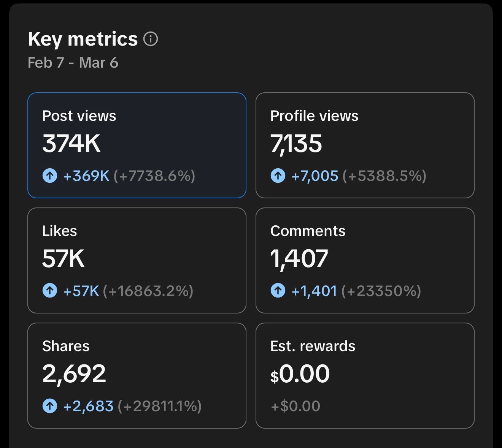Select the Shares metric card
Viewport: 502px width, 448px height.
(x=137, y=375)
